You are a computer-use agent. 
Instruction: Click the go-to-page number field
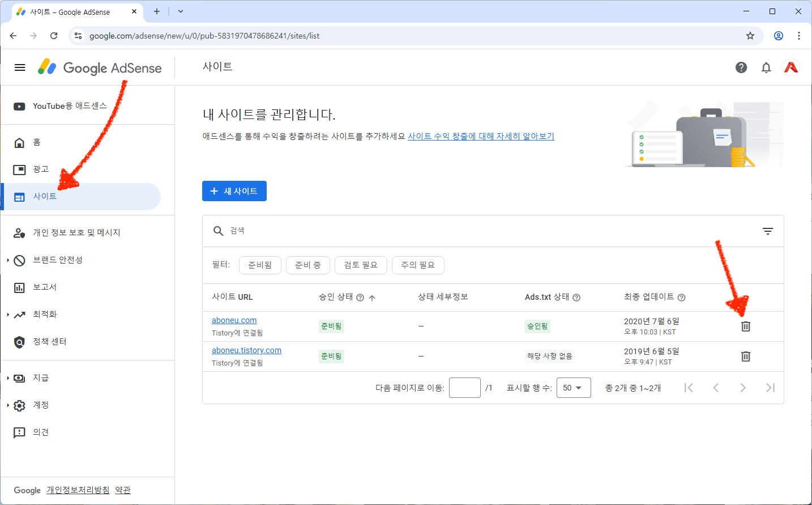point(465,388)
